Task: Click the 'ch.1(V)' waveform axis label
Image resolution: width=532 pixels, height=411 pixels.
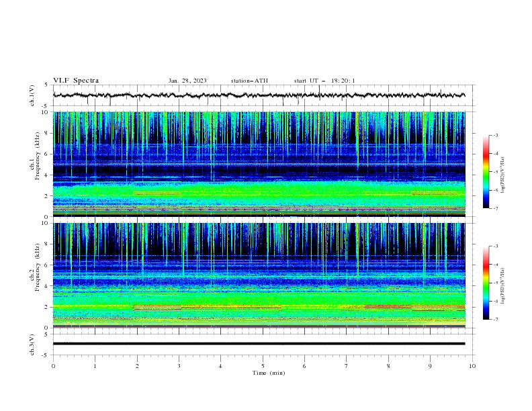Action: click(32, 95)
